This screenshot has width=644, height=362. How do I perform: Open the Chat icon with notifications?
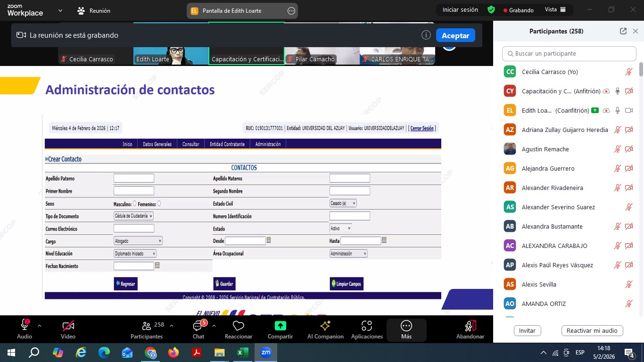pyautogui.click(x=198, y=326)
